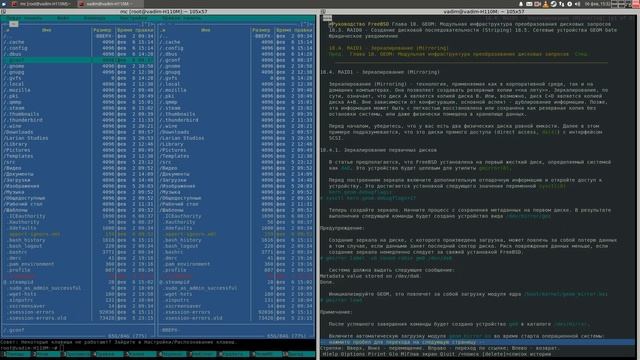This screenshot has height=360, width=640.
Task: Follow the Пред. navigation link in lynx
Action: (335, 54)
